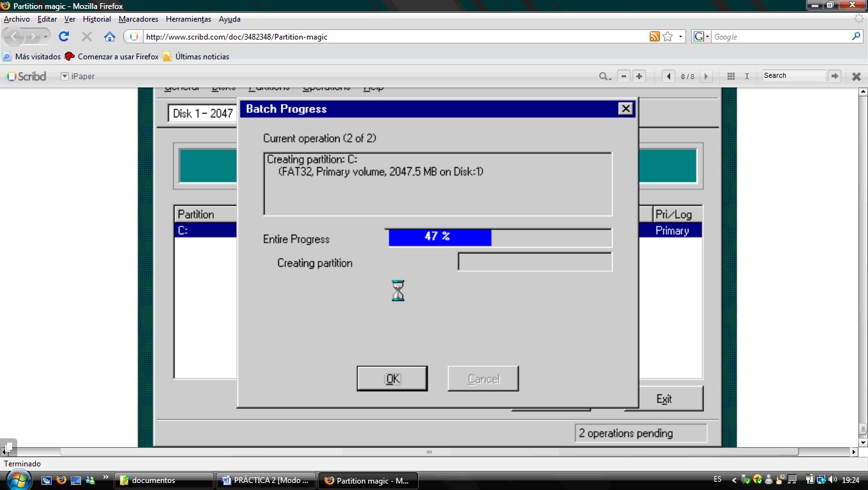Open the back/forward history dropdown arrow
Image resolution: width=868 pixels, height=490 pixels.
tap(46, 37)
